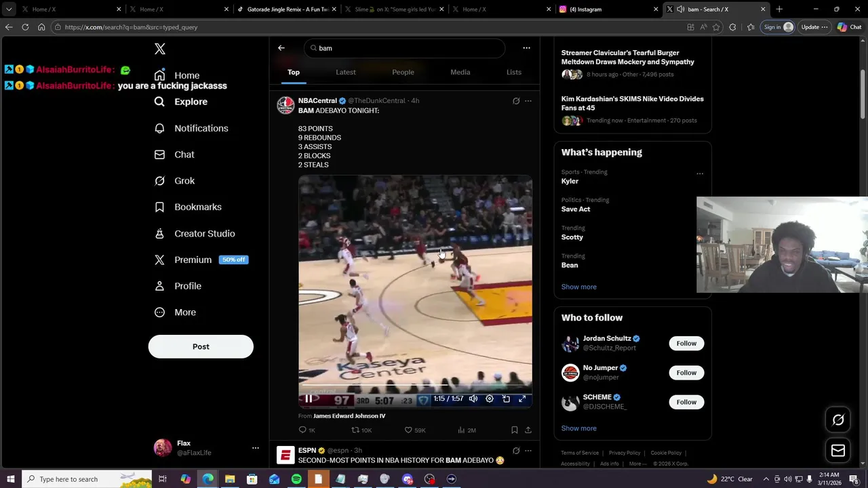This screenshot has height=488, width=868.
Task: Reload the page in browser
Action: (x=25, y=27)
